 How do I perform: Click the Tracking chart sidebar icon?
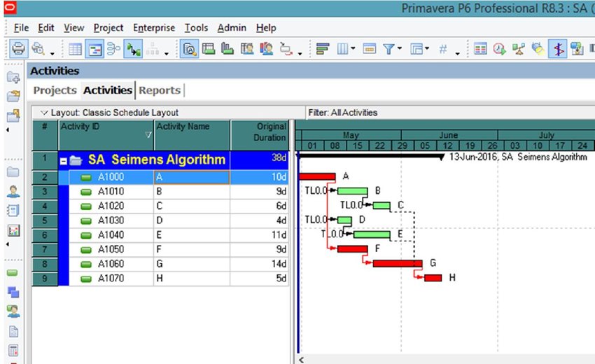(13, 230)
